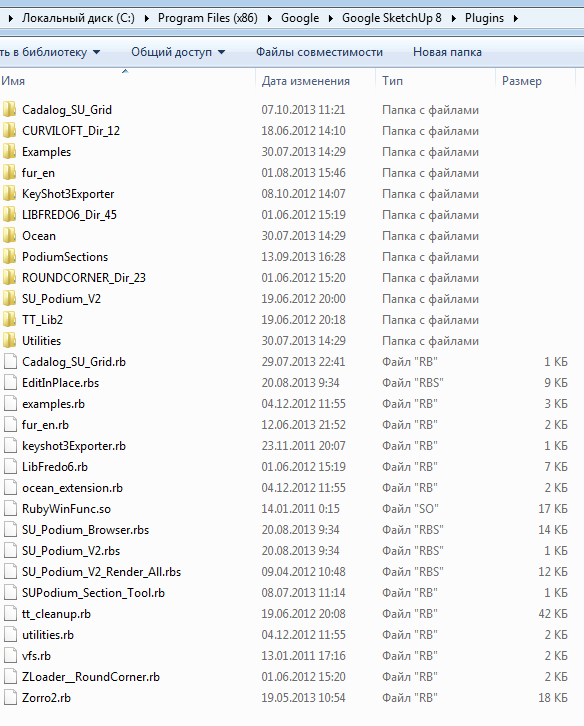584x726 pixels.
Task: Expand breadcrumb arrow after Plugins
Action: pos(515,19)
